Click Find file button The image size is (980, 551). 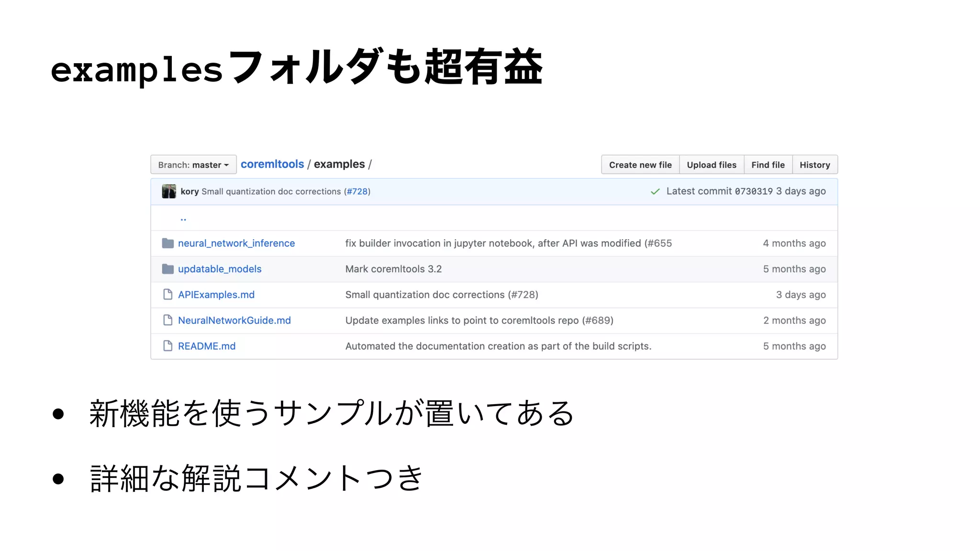point(768,165)
